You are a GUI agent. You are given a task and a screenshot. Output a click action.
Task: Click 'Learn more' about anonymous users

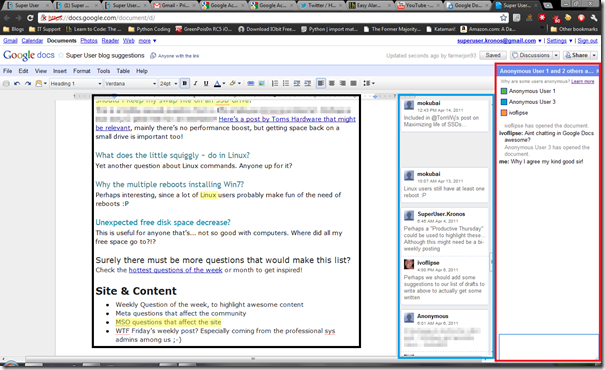click(x=583, y=81)
